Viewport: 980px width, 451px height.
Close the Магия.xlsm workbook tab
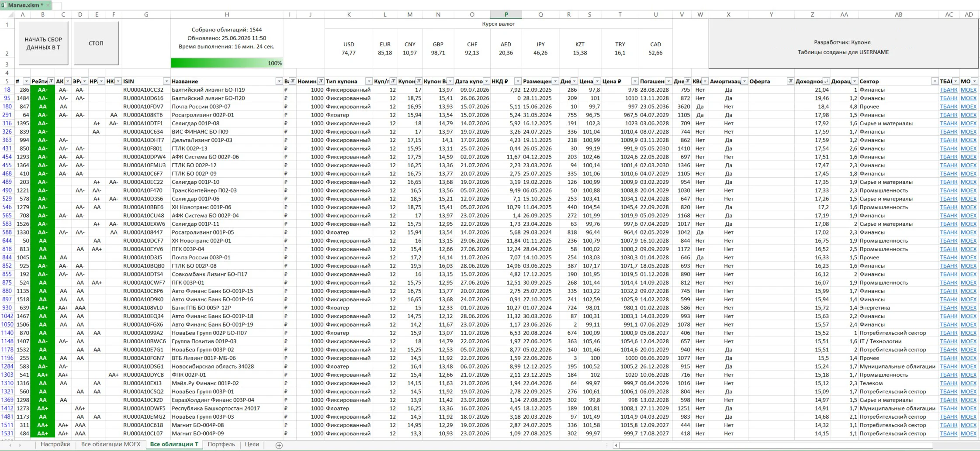(x=48, y=5)
